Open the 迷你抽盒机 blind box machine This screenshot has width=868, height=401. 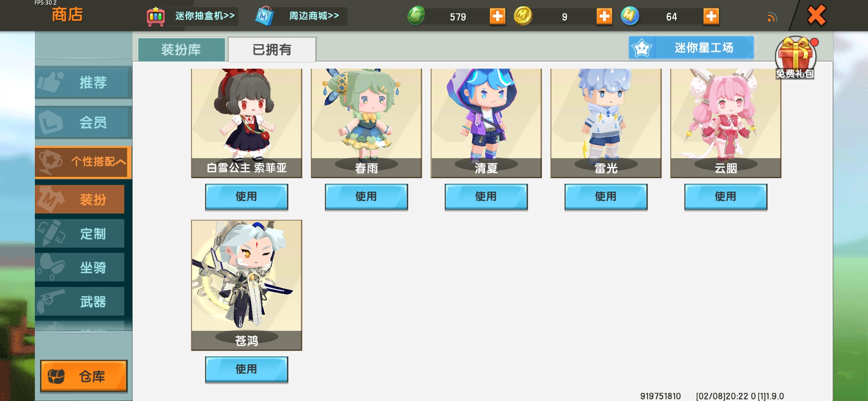pos(191,16)
